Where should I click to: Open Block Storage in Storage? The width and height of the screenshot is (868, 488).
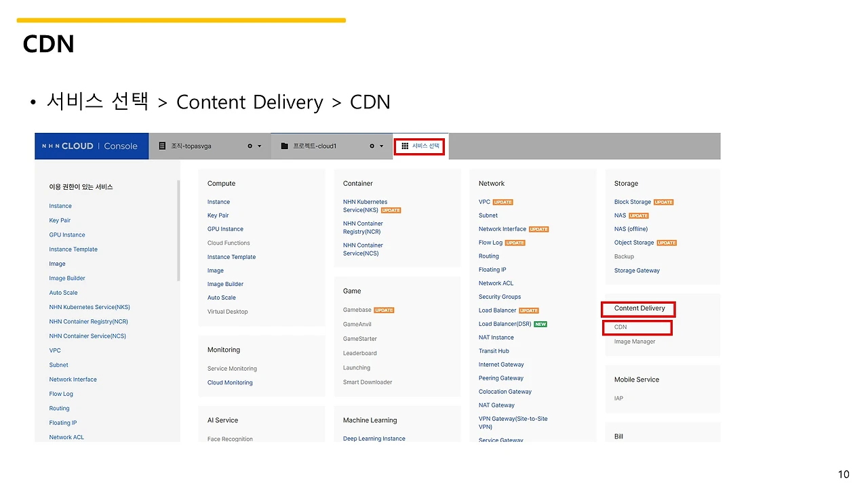point(632,202)
